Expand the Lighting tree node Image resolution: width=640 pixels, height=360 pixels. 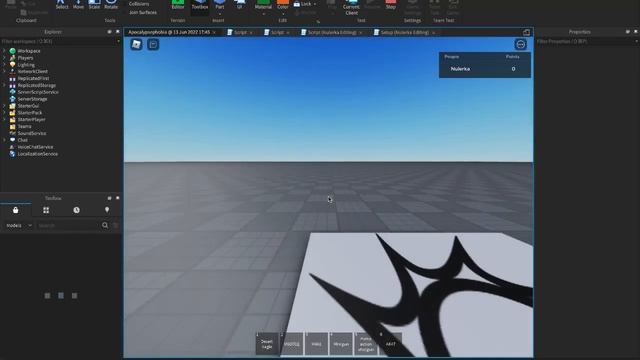(x=4, y=65)
